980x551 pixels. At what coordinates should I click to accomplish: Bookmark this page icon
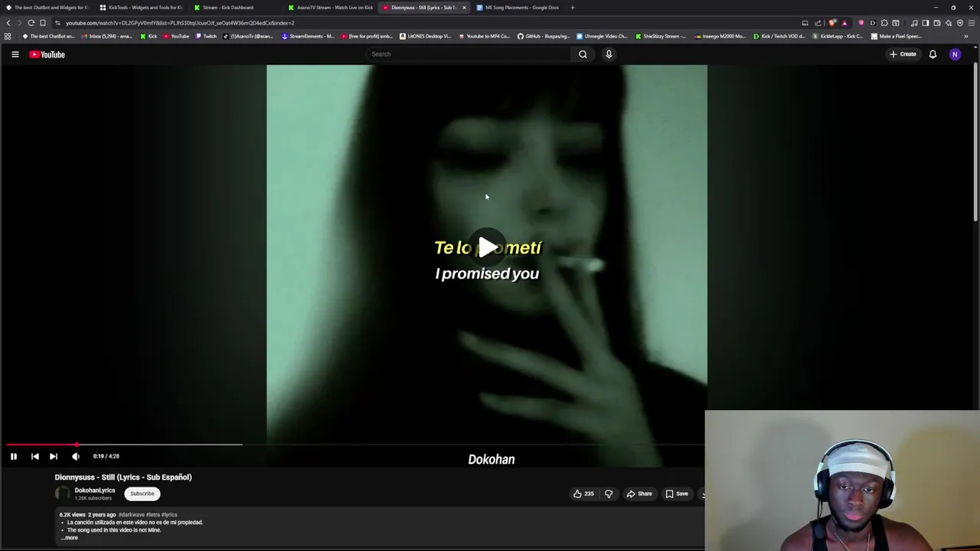tap(43, 23)
